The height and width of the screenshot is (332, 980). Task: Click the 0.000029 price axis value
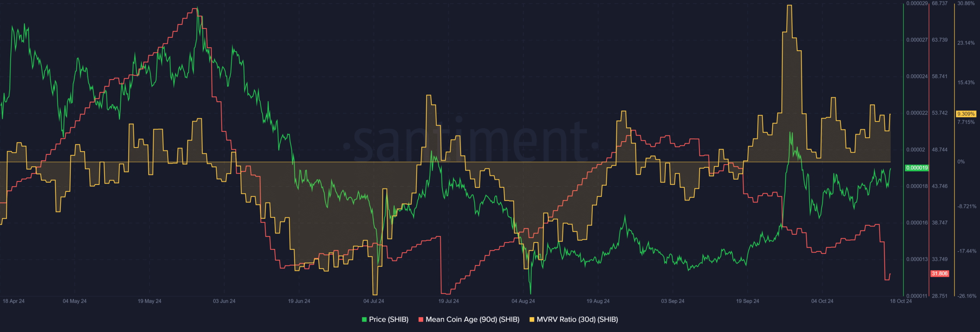(917, 3)
